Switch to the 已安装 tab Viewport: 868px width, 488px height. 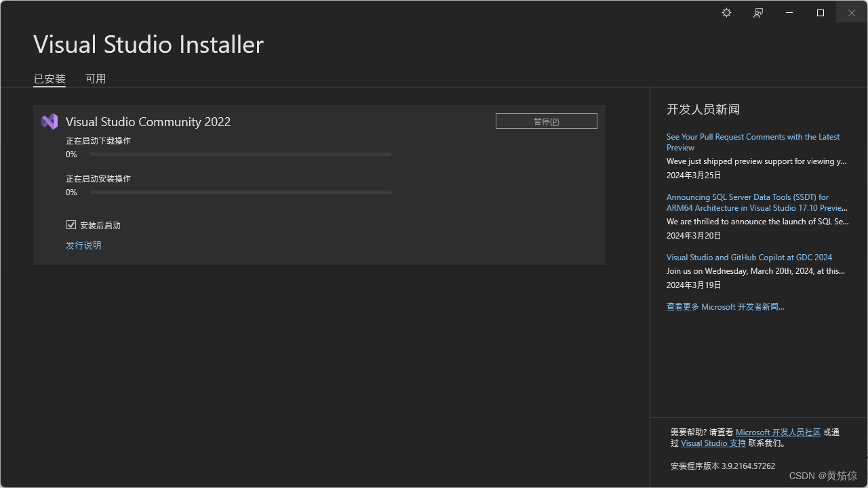point(50,79)
